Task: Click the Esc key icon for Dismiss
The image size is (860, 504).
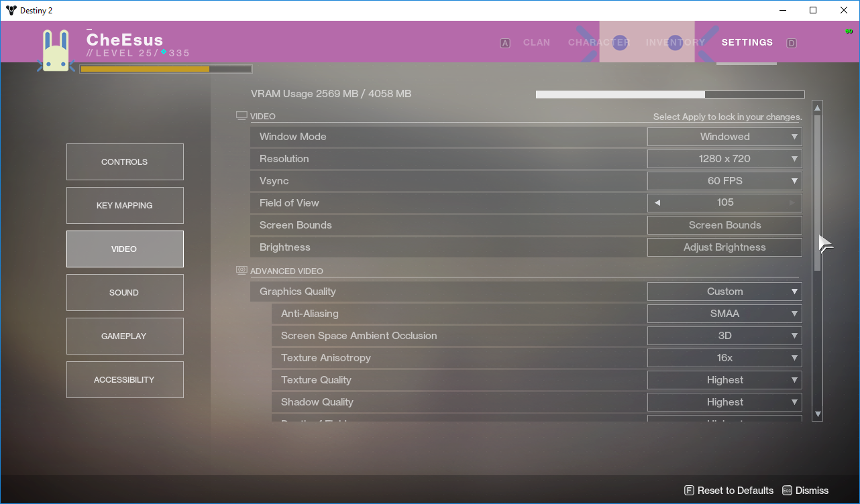Action: pos(787,491)
